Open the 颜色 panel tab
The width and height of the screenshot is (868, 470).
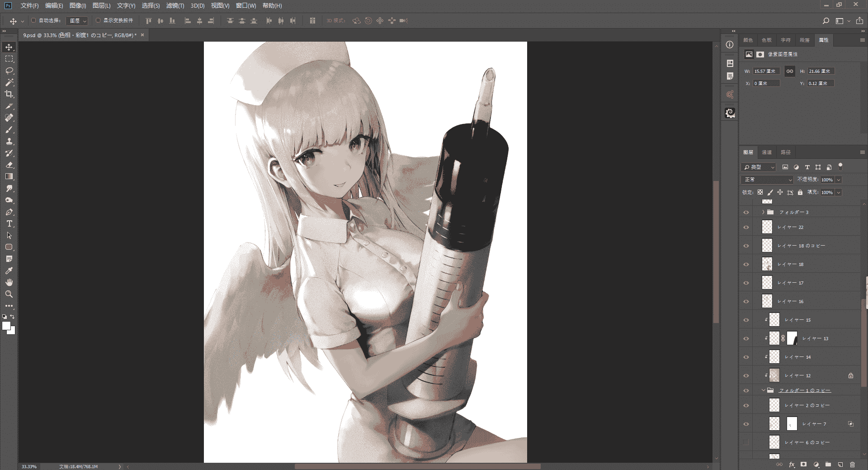pos(748,40)
